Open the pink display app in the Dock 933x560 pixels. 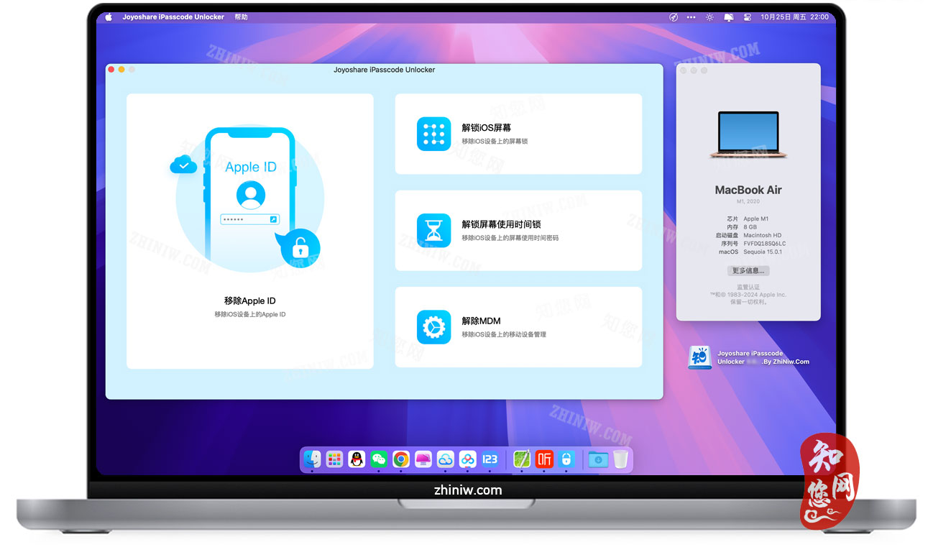tap(423, 459)
